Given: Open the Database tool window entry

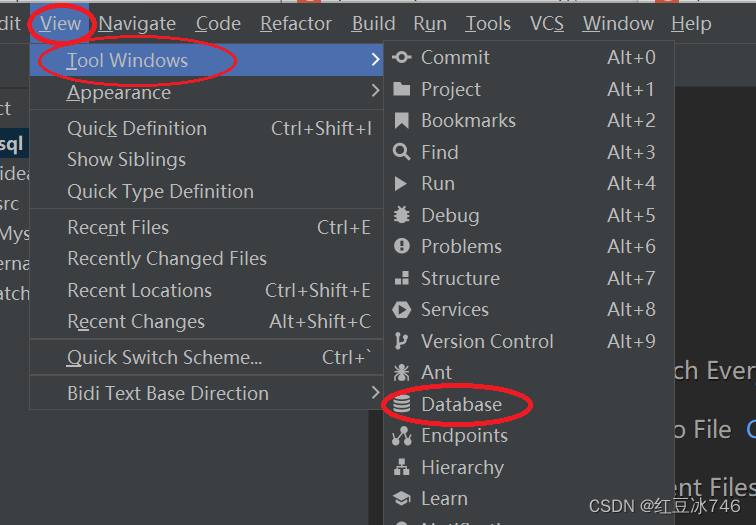Looking at the screenshot, I should 529,404.
